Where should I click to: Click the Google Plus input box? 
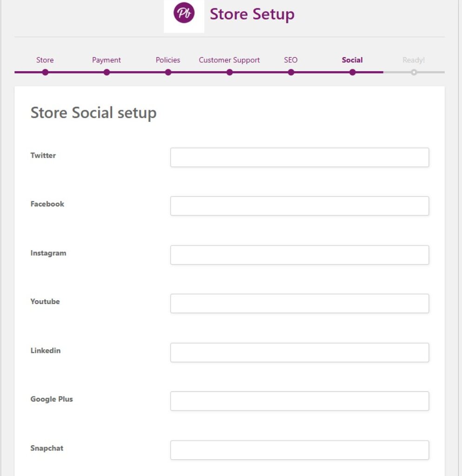[299, 401]
